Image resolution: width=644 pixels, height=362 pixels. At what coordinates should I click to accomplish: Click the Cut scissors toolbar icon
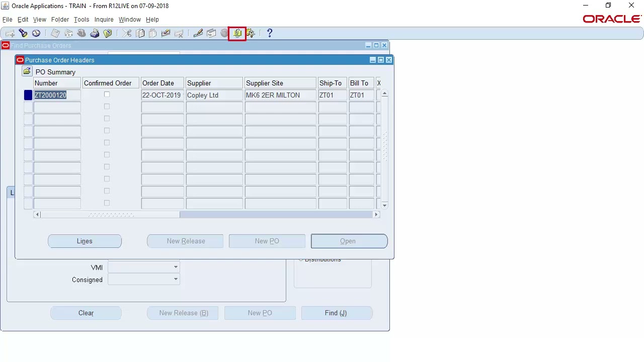click(127, 33)
